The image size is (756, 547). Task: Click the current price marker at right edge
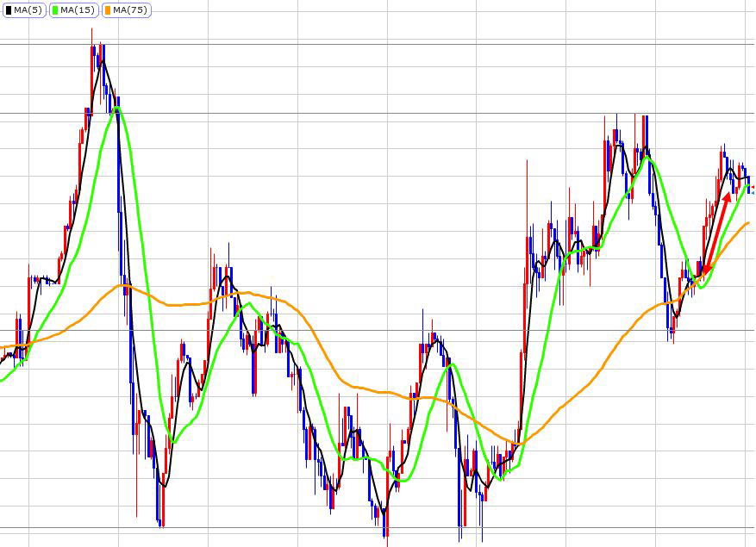[x=751, y=189]
